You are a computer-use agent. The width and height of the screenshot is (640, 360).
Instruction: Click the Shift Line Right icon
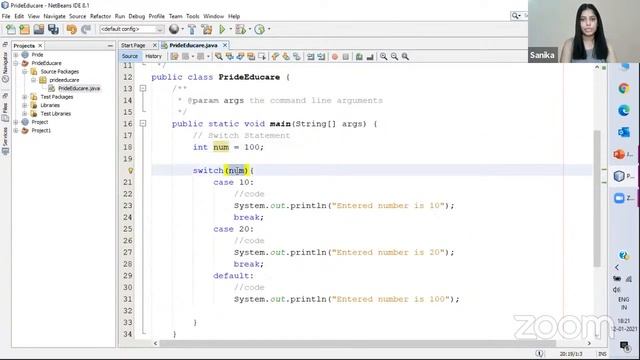pyautogui.click(x=321, y=56)
